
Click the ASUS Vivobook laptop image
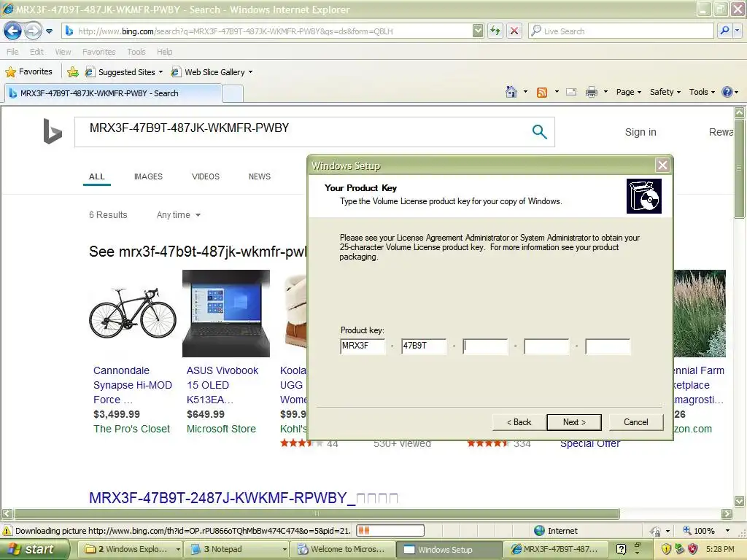click(x=226, y=314)
